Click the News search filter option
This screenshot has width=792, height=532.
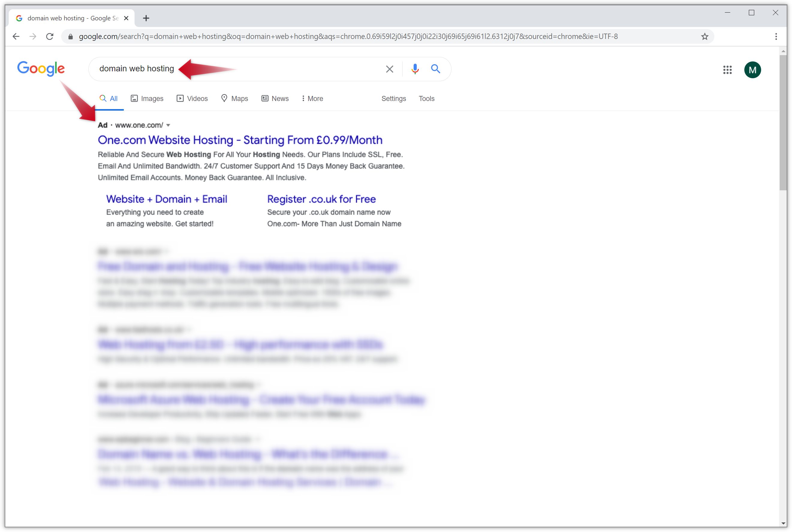[279, 99]
